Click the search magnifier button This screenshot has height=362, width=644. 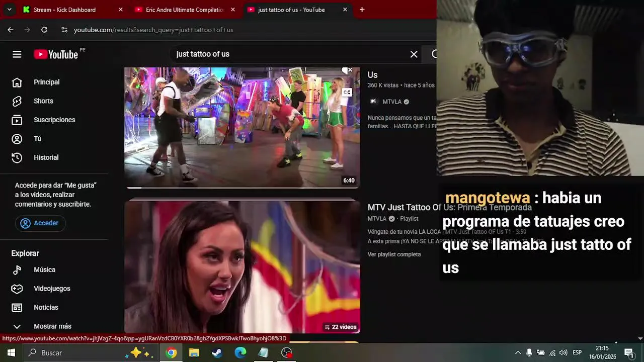coord(434,54)
